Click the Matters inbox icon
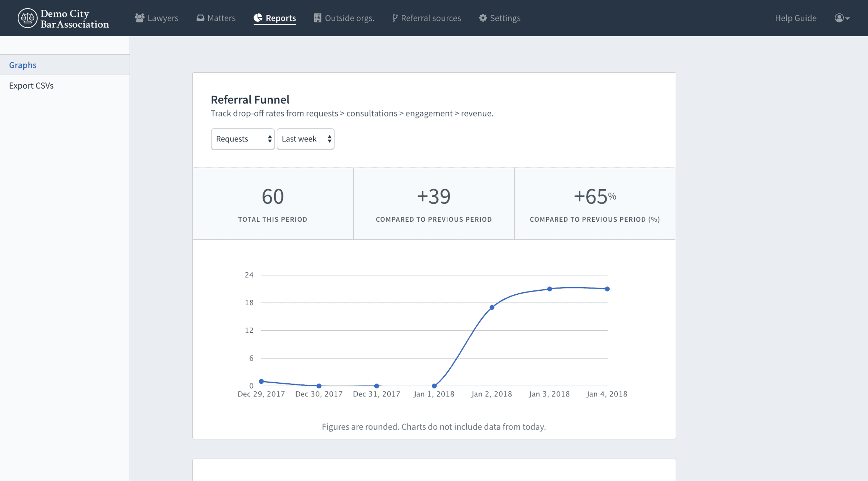868x481 pixels. pos(200,18)
